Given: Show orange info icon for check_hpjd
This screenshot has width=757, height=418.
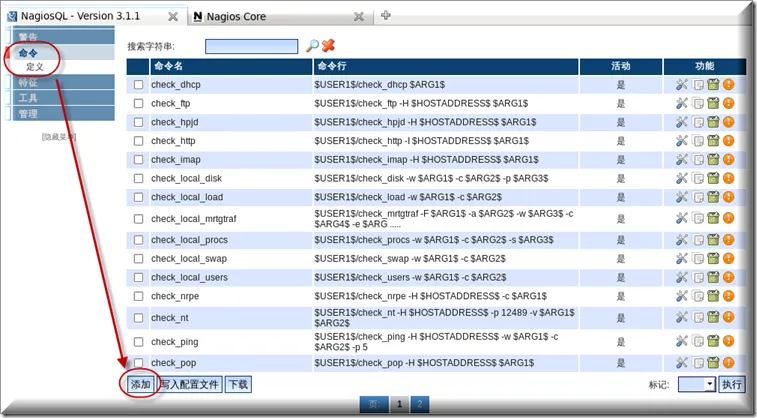Looking at the screenshot, I should click(729, 122).
